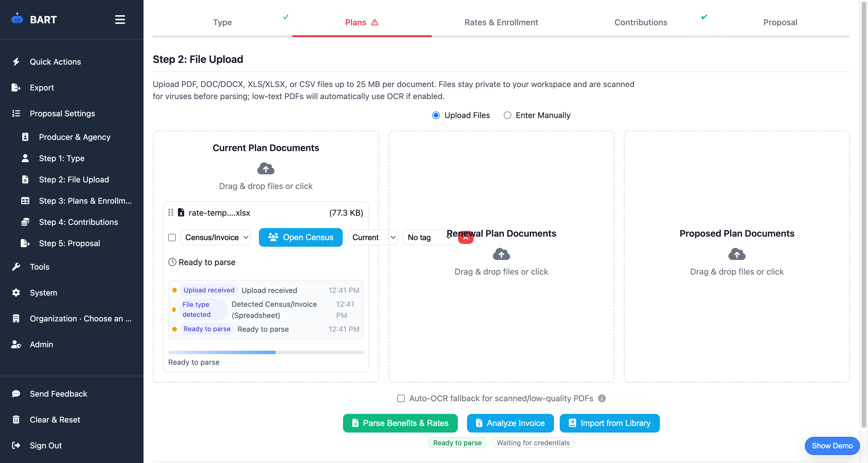Check the checkbox next to Census/Invoice
The height and width of the screenshot is (463, 868).
tap(172, 238)
